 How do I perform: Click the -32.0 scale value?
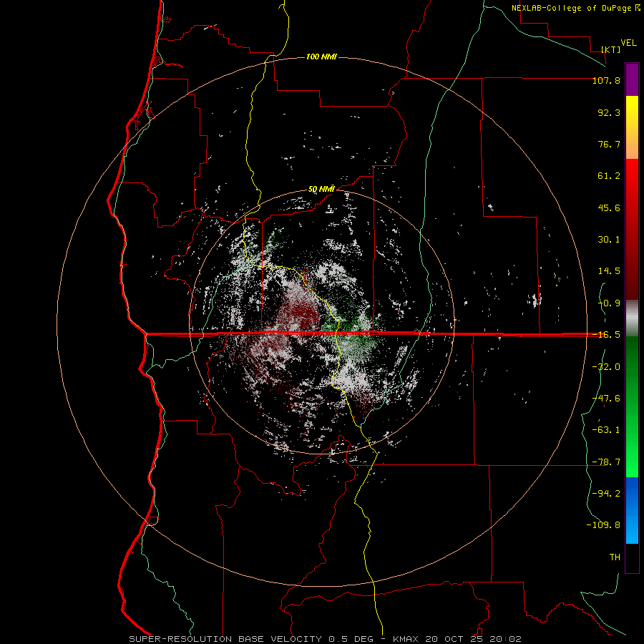[606, 367]
